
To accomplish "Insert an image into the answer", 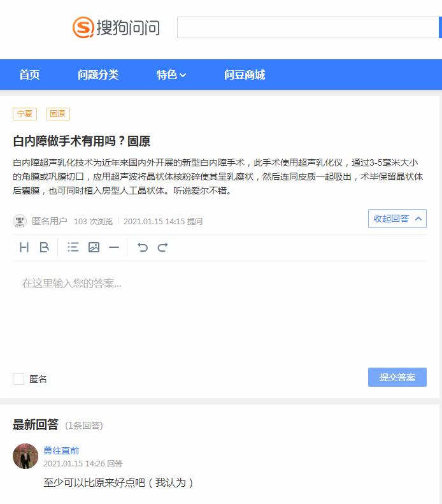I will 94,247.
